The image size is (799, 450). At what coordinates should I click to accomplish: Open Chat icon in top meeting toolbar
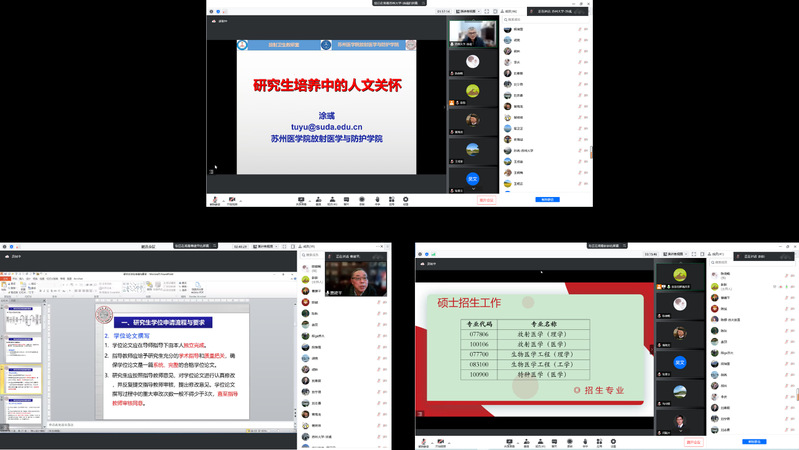point(346,200)
